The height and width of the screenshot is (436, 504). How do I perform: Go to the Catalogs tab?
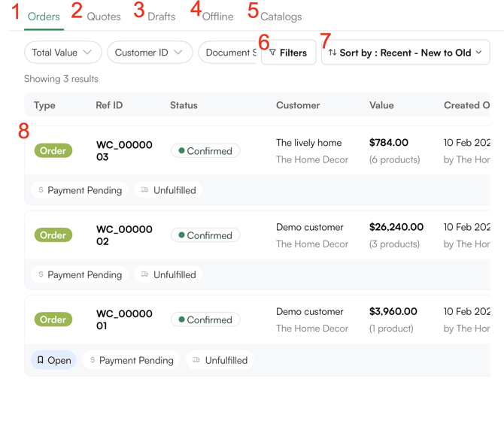(x=281, y=17)
